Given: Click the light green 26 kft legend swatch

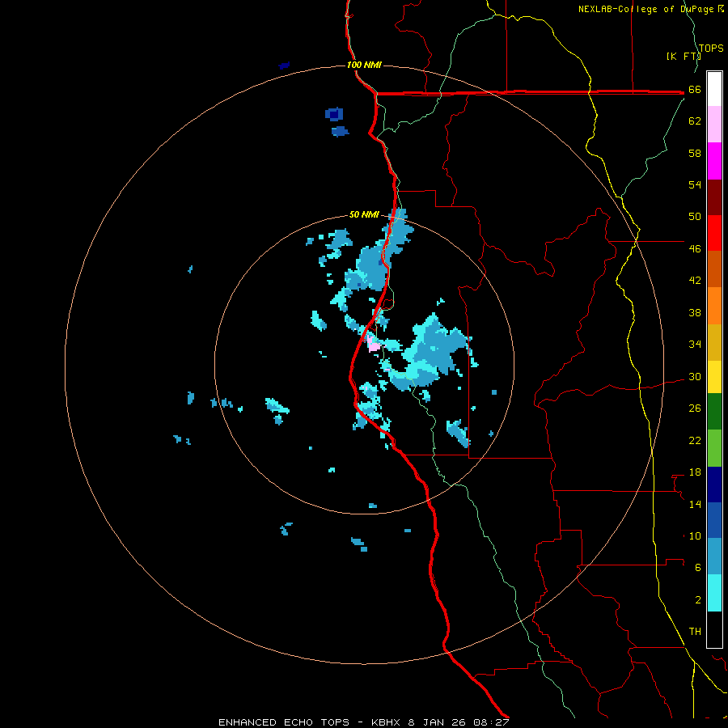Looking at the screenshot, I should [714, 448].
